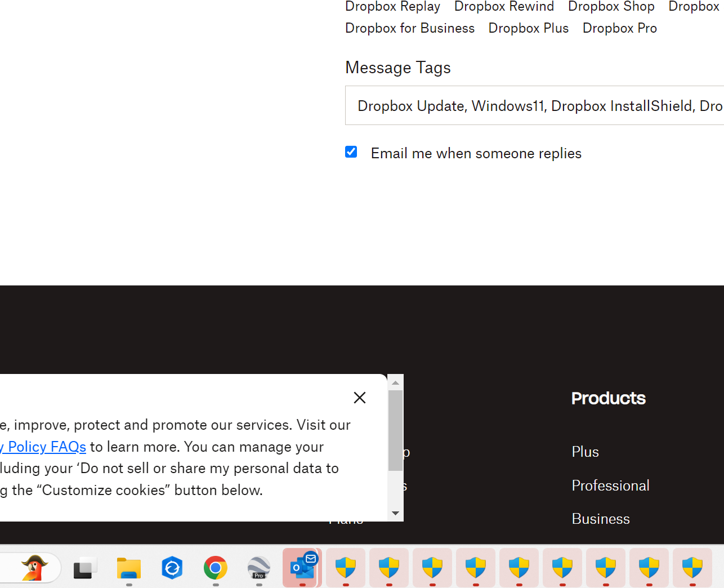Launch Google Chrome from the taskbar
This screenshot has height=588, width=724.
[x=216, y=568]
